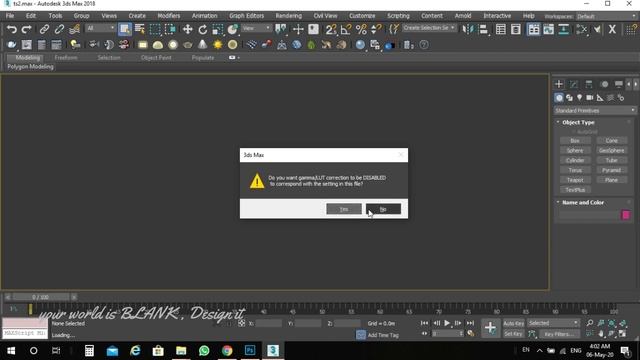Click the Undo arrow icon

tap(12, 29)
